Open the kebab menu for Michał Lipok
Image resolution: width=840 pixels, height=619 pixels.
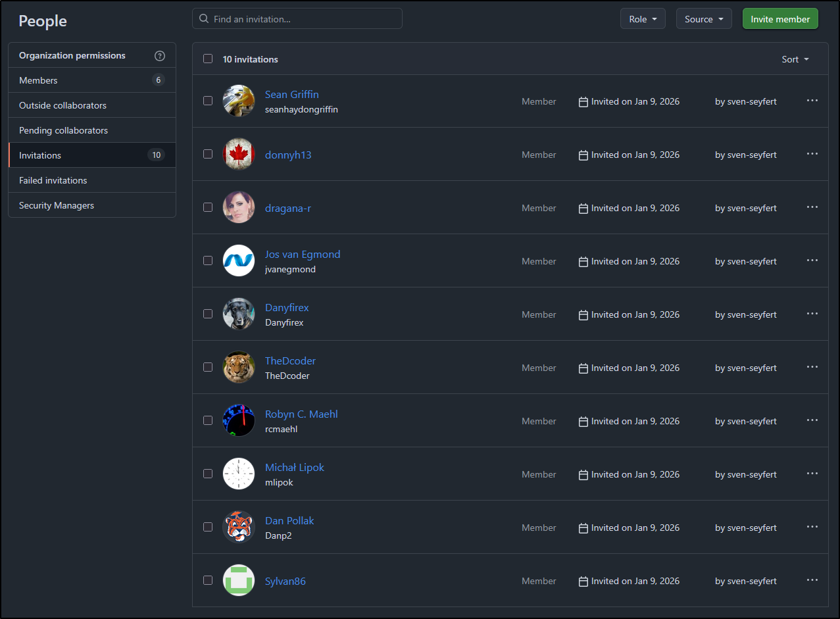click(812, 473)
